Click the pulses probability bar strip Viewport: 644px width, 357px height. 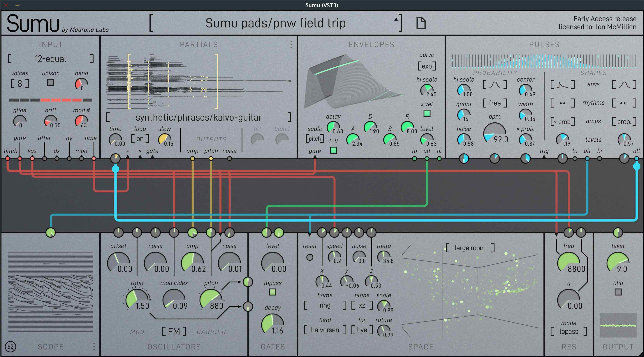544,61
